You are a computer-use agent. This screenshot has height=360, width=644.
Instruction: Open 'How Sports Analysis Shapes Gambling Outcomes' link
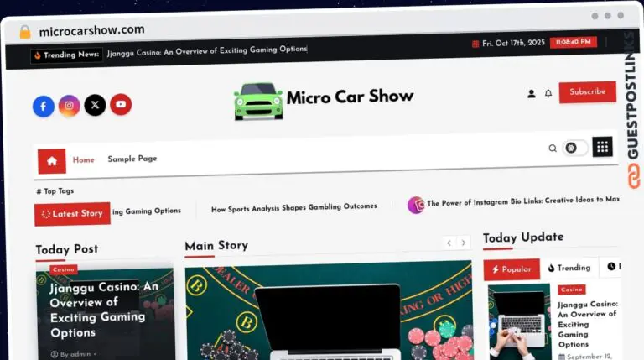[293, 207]
